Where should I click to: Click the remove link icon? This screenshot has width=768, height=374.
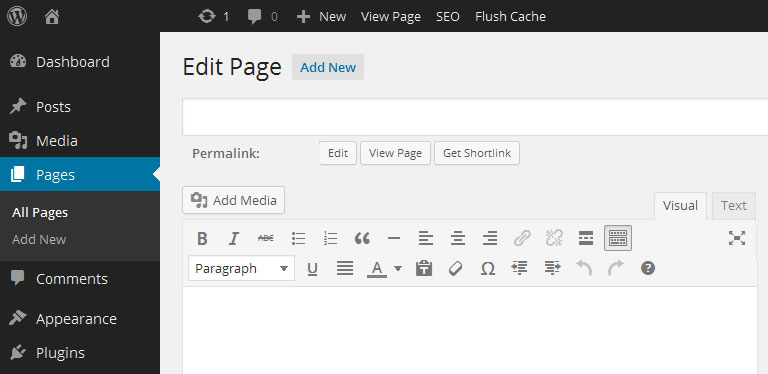(x=554, y=238)
